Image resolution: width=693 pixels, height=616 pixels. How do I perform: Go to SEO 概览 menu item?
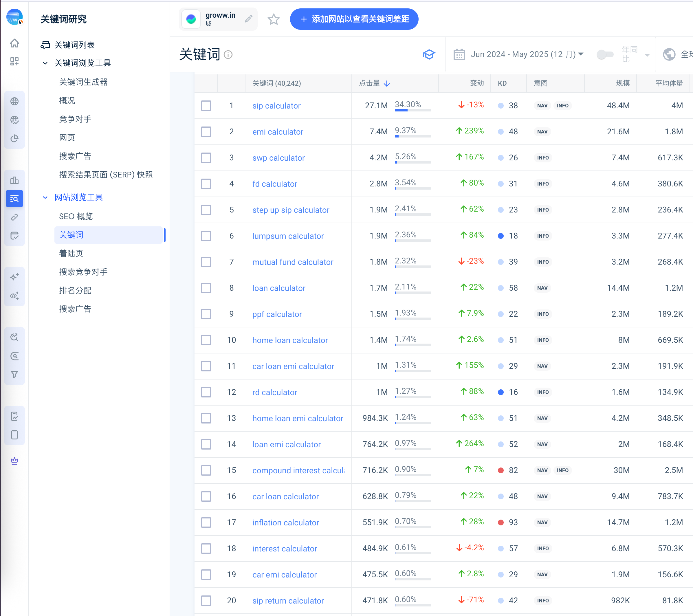(x=76, y=216)
